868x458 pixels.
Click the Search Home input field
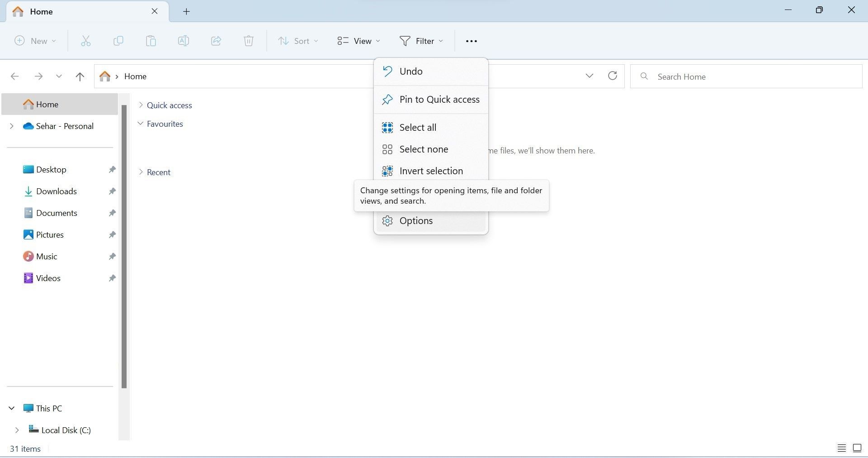pos(746,76)
